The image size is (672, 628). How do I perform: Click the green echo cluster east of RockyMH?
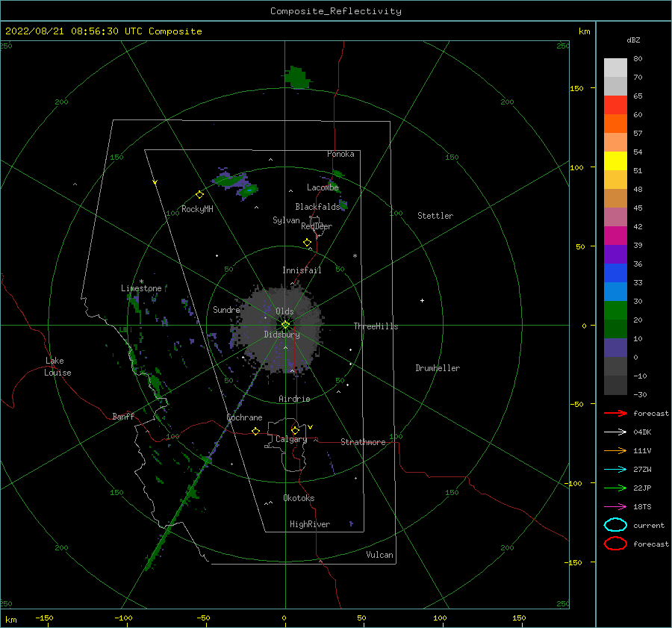pyautogui.click(x=237, y=184)
